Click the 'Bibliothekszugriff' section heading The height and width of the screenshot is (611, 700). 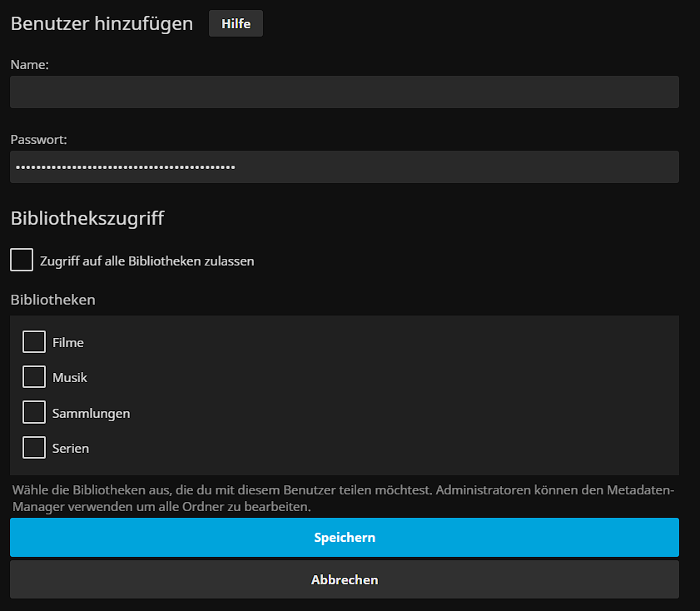[87, 219]
